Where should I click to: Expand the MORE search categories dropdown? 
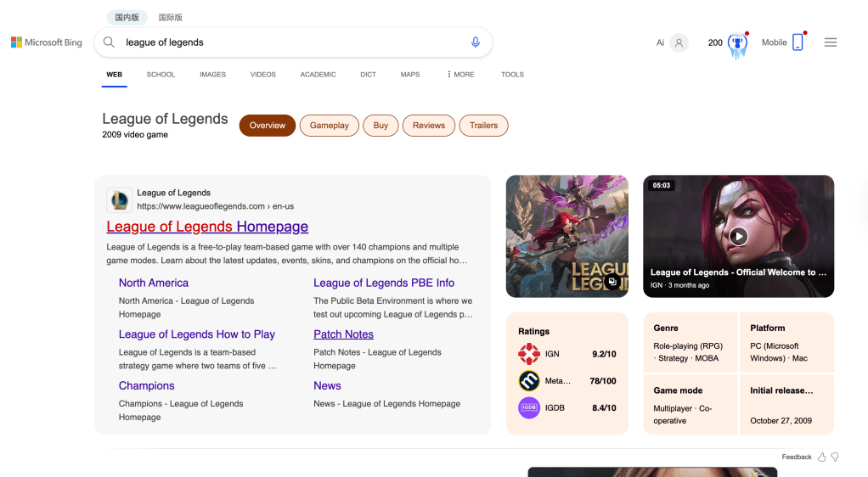tap(460, 75)
